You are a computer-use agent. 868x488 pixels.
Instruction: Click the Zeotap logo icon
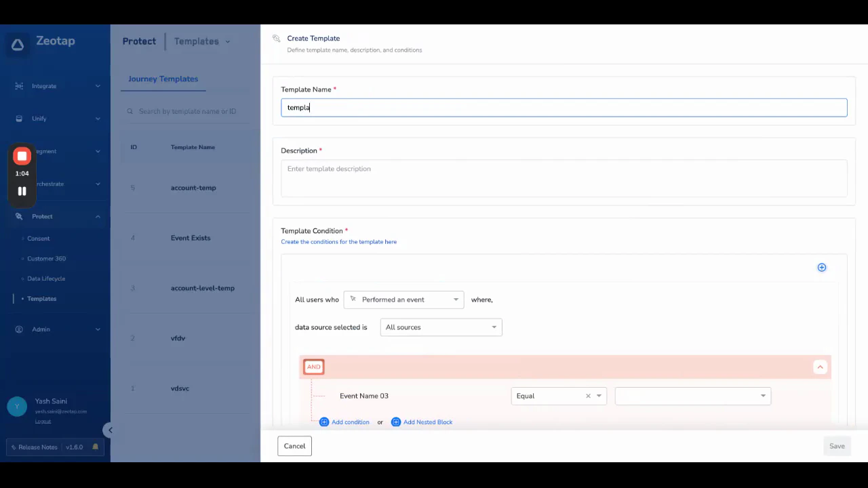(18, 43)
